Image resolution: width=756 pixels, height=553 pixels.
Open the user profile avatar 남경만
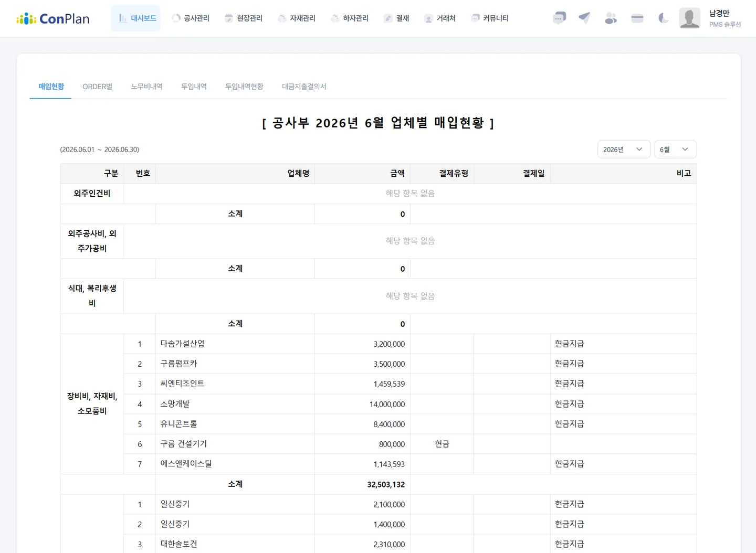click(689, 18)
